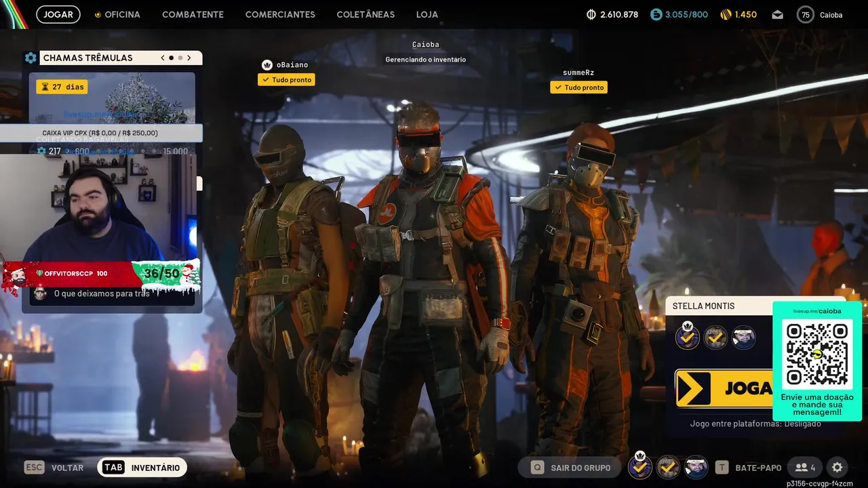The width and height of the screenshot is (868, 488).
Task: Click the livesup QR code
Action: coord(817,354)
